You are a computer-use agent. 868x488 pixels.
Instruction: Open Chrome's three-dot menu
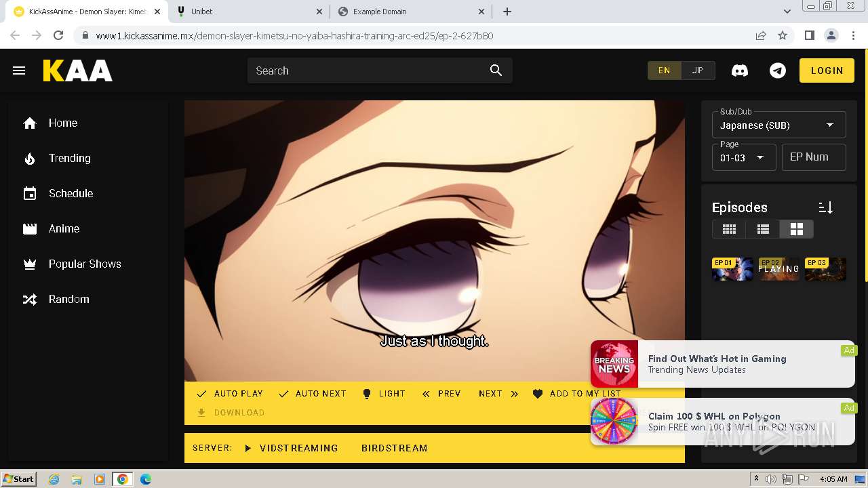852,35
